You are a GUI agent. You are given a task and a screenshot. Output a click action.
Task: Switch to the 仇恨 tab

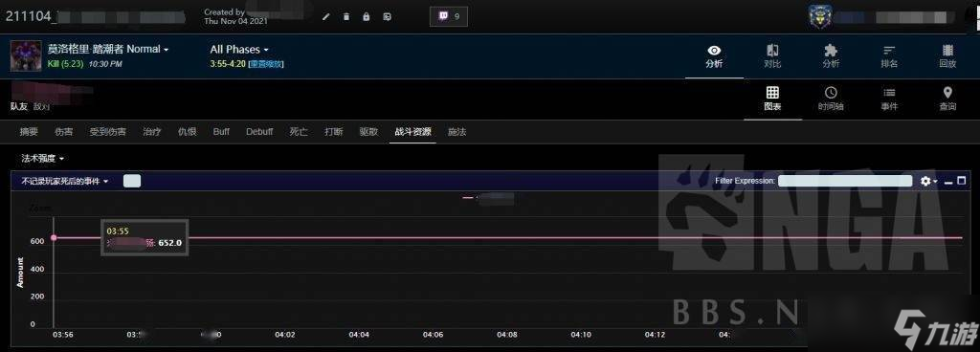click(x=187, y=132)
